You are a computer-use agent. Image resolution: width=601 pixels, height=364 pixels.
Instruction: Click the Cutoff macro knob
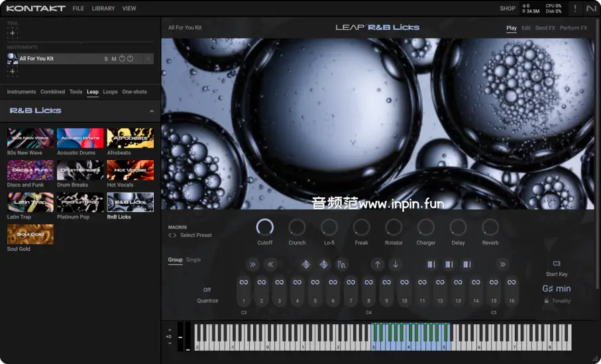(x=265, y=228)
